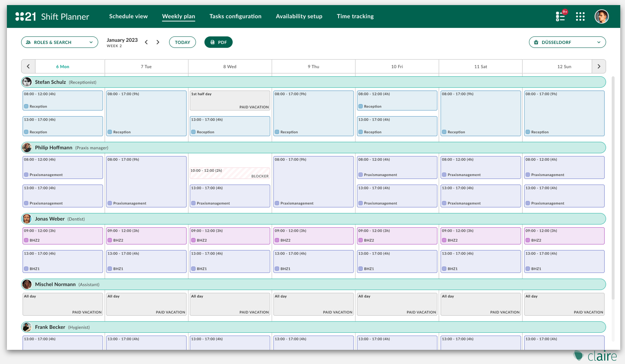Screen dimensions: 625x364
Task: Expand the Roles & Search dropdown
Action: click(x=60, y=42)
